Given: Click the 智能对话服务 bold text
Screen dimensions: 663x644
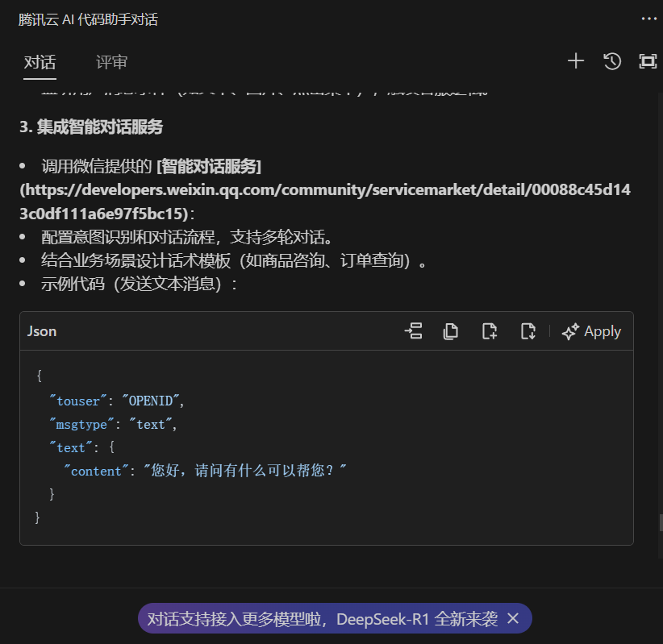Looking at the screenshot, I should click(x=209, y=167).
